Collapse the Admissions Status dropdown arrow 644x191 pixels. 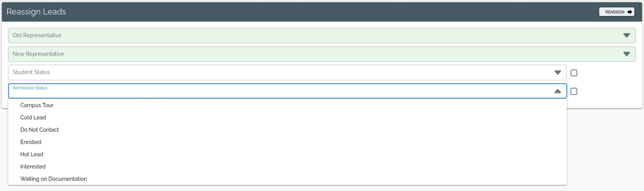[x=558, y=91]
